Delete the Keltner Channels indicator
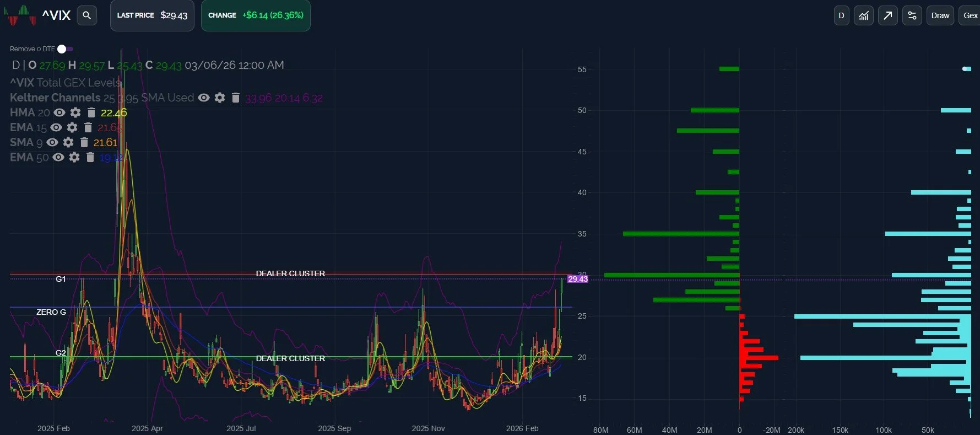This screenshot has width=980, height=435. pyautogui.click(x=235, y=98)
